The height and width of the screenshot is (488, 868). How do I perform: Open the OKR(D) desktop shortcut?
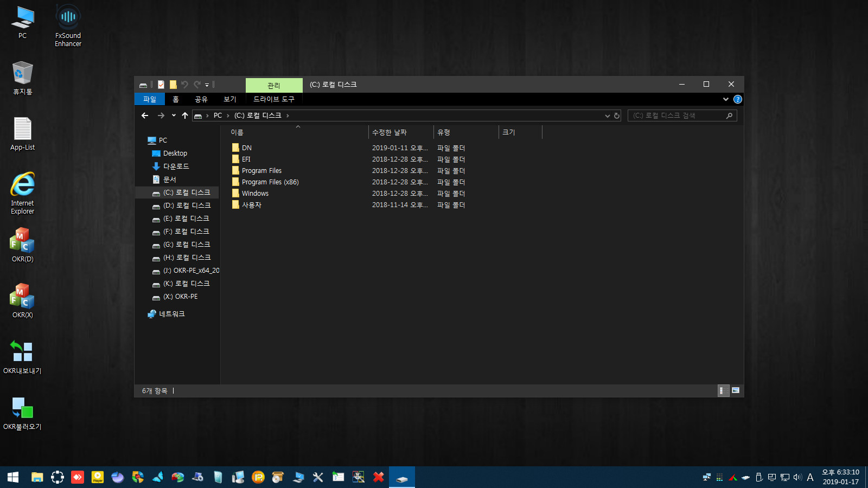tap(22, 245)
